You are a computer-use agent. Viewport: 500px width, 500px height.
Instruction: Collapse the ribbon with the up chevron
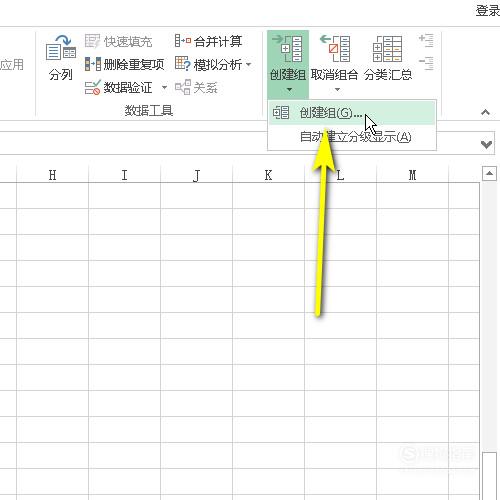tap(486, 112)
